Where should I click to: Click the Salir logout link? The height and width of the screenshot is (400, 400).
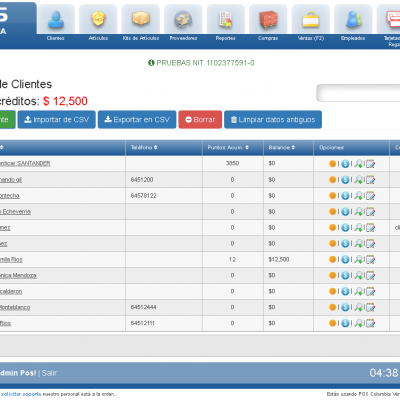click(x=49, y=373)
